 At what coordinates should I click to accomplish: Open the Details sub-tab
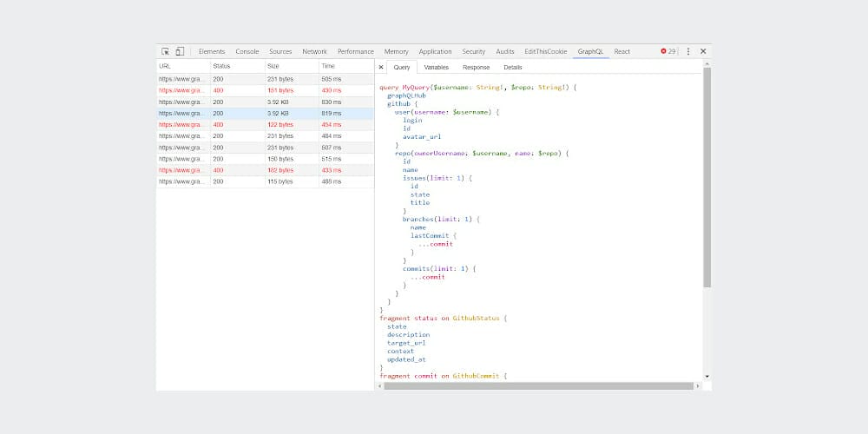pos(513,67)
